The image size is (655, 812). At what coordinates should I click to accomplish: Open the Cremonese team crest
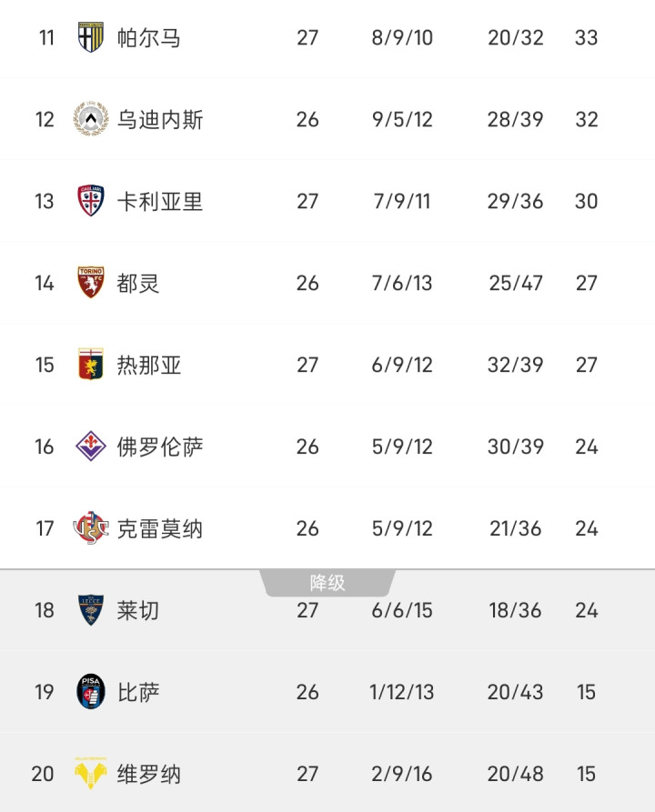tap(91, 528)
